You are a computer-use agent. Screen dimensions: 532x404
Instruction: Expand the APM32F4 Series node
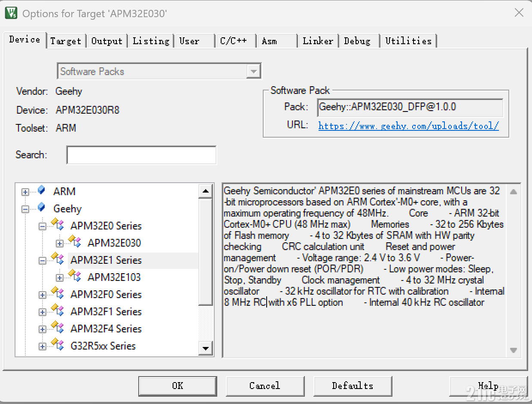click(42, 329)
